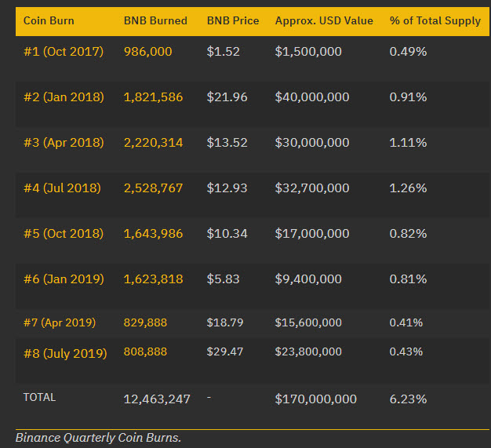This screenshot has height=448, width=491.
Task: Select the '#5 (Oct 2018)' burn row label
Action: [64, 234]
